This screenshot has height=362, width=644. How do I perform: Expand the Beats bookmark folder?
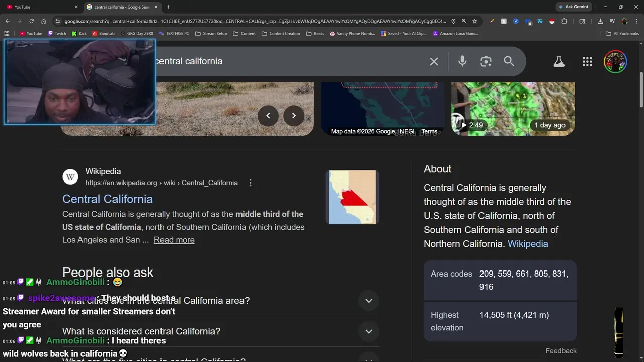click(314, 33)
